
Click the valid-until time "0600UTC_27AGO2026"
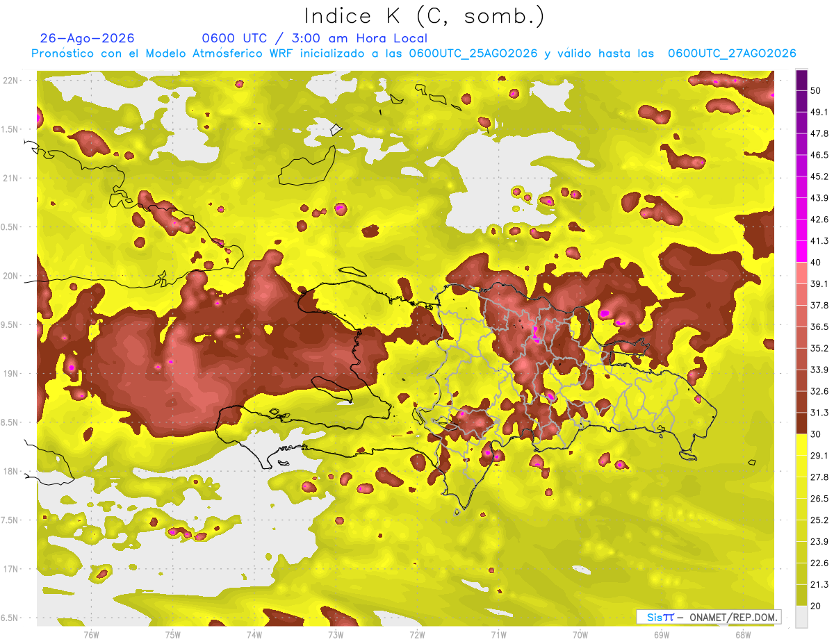click(732, 53)
